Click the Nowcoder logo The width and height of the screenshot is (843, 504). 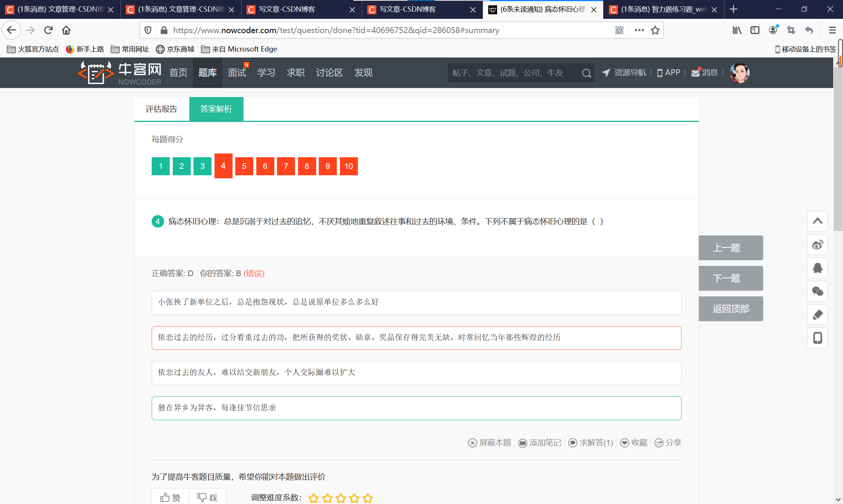pyautogui.click(x=120, y=73)
